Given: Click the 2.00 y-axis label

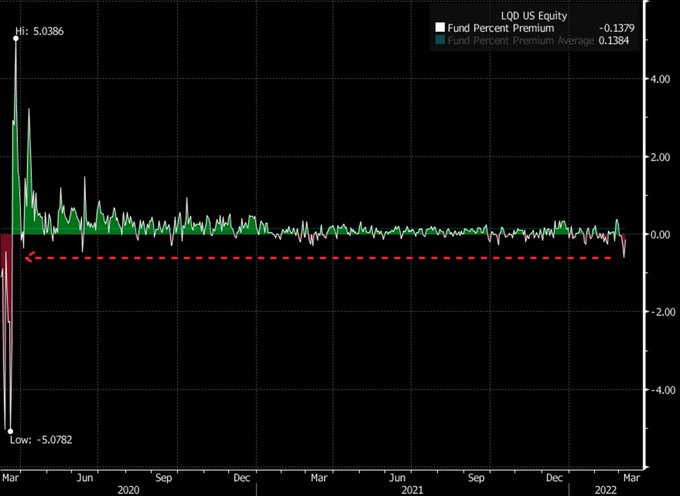Looking at the screenshot, I should pos(660,157).
